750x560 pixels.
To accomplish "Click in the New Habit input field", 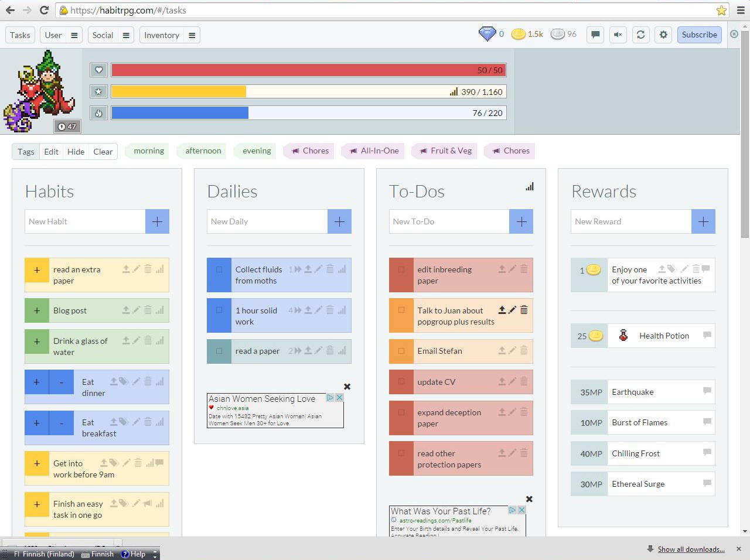I will point(85,221).
